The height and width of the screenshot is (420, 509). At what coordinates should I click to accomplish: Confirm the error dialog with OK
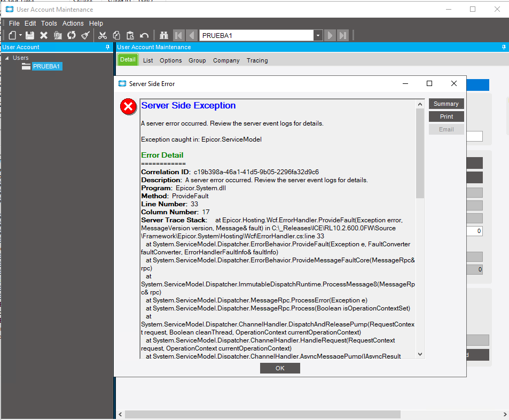[x=280, y=368]
